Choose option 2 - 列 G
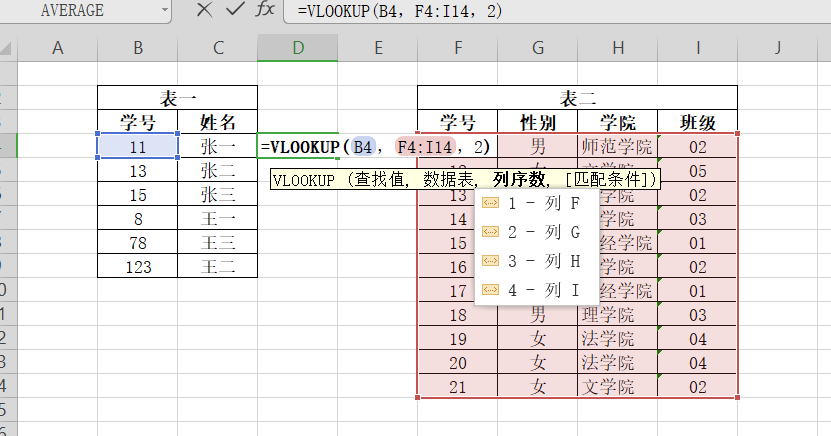The width and height of the screenshot is (831, 436). coord(536,232)
